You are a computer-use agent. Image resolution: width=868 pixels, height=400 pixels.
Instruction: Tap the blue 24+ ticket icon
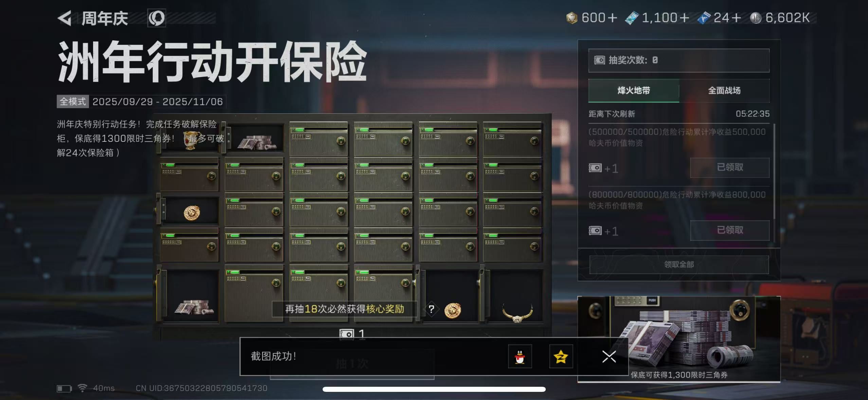(x=704, y=18)
